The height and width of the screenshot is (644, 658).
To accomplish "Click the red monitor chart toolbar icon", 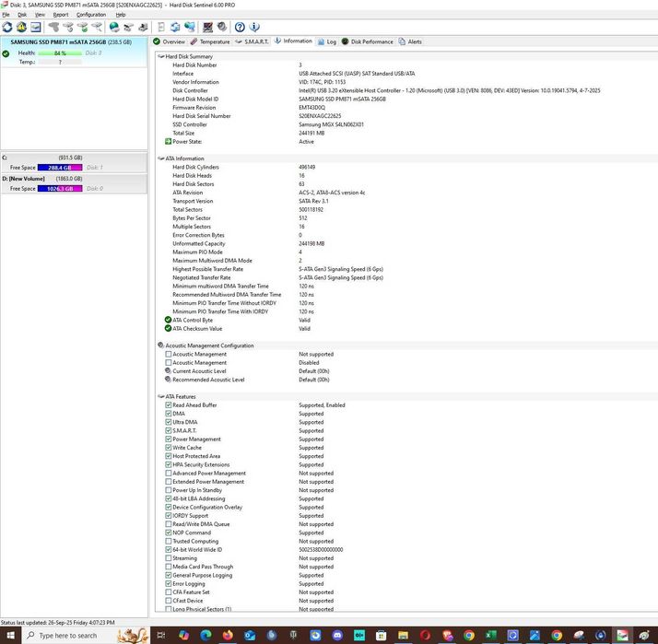I will tap(207, 28).
